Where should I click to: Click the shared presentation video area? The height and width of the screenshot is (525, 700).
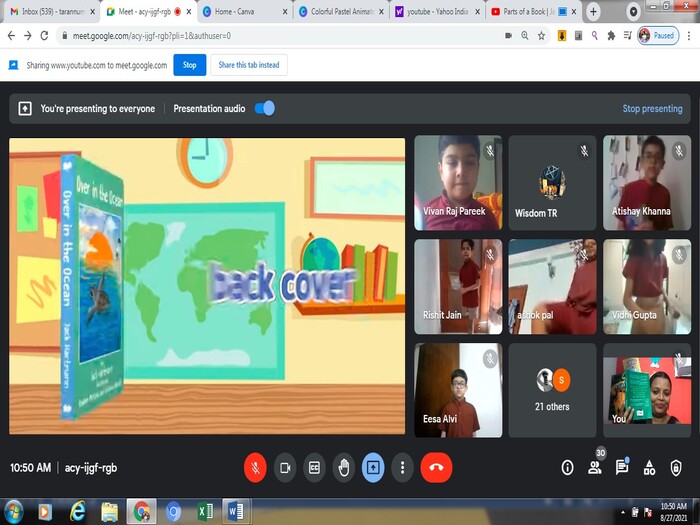[x=207, y=286]
